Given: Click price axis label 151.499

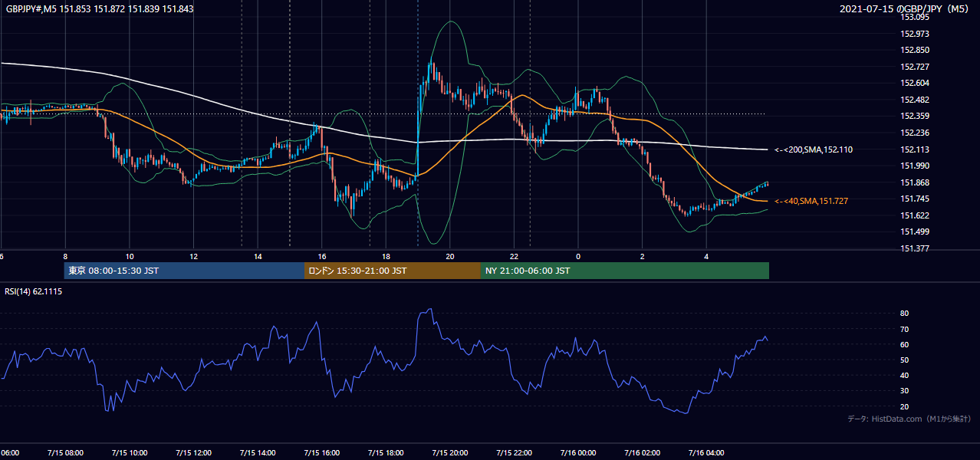Looking at the screenshot, I should 915,232.
